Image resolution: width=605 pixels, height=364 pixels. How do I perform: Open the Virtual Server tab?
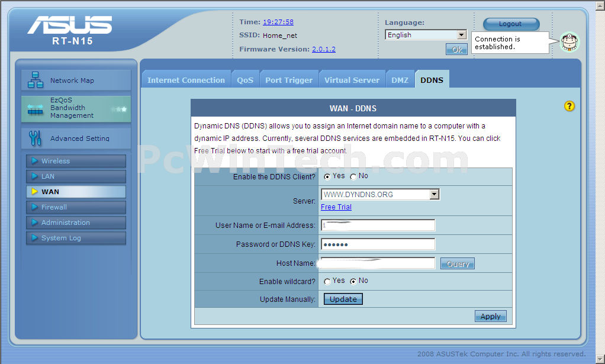point(352,80)
